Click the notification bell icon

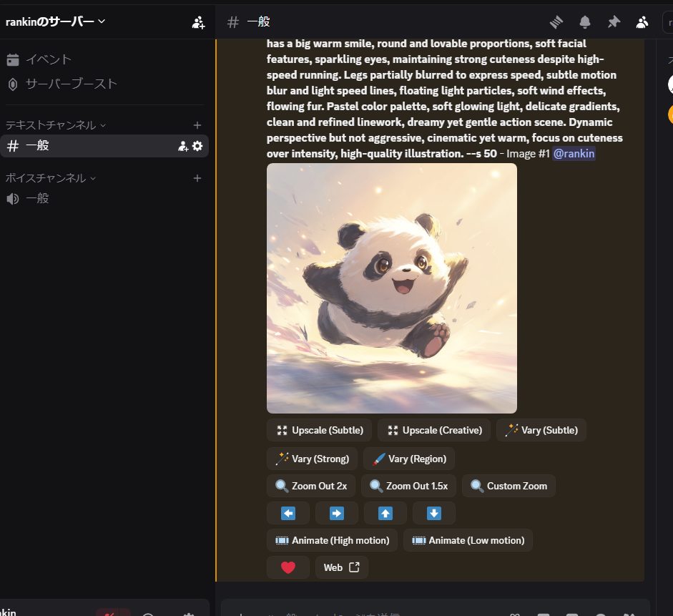point(585,22)
